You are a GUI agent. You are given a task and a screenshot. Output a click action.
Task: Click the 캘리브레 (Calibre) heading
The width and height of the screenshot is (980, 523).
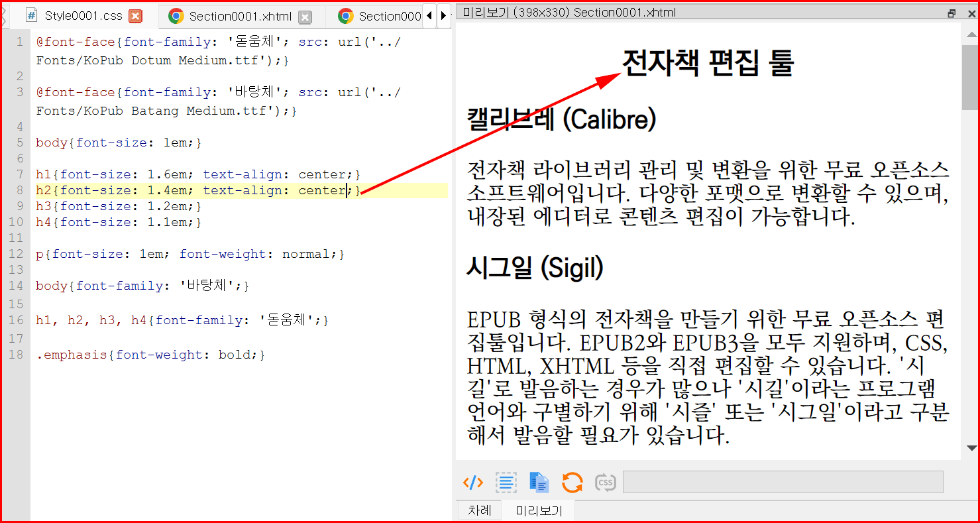(x=562, y=120)
